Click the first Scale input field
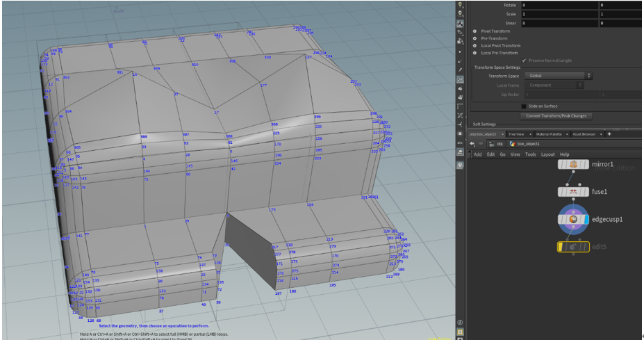Screen dimensions: 644x340 pyautogui.click(x=558, y=14)
